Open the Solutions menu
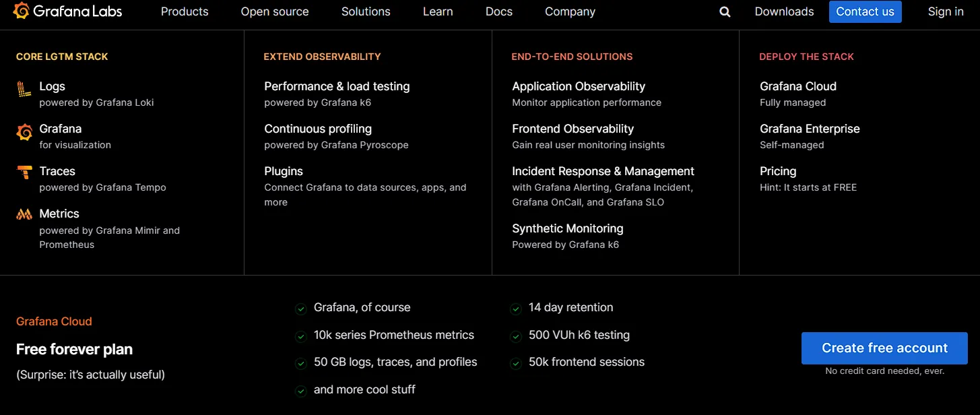Image resolution: width=980 pixels, height=415 pixels. 366,11
